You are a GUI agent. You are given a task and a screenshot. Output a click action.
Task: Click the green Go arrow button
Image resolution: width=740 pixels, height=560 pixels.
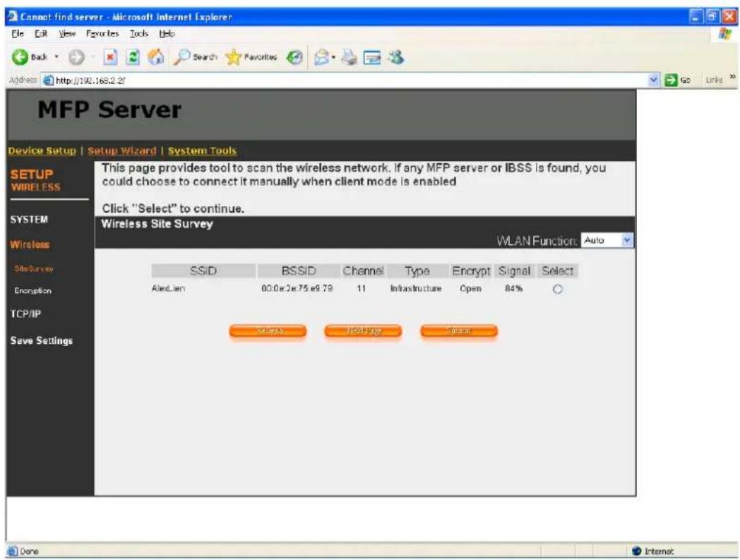click(678, 80)
